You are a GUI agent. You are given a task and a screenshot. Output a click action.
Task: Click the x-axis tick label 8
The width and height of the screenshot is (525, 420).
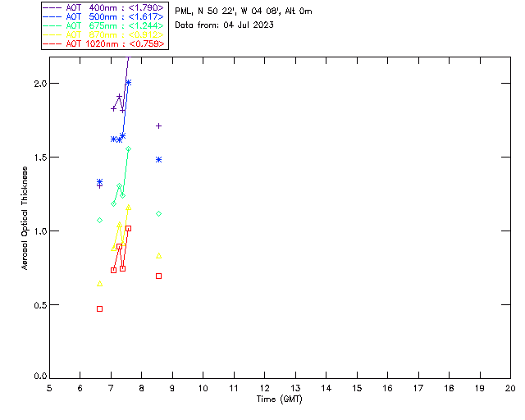(142, 388)
